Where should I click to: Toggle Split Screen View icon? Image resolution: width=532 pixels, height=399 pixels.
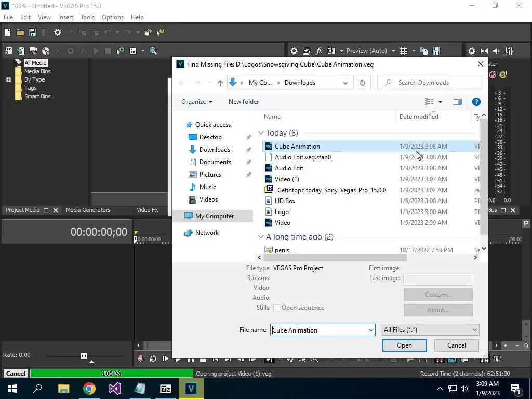pyautogui.click(x=331, y=51)
